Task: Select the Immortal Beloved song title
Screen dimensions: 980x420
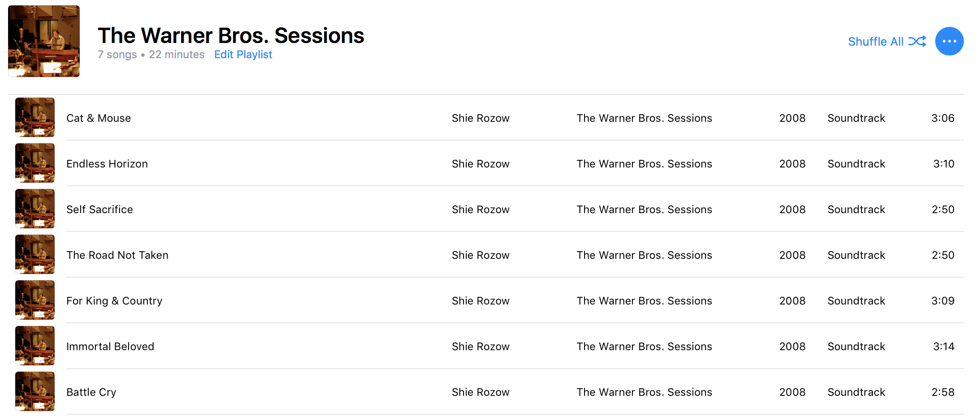Action: (x=110, y=347)
